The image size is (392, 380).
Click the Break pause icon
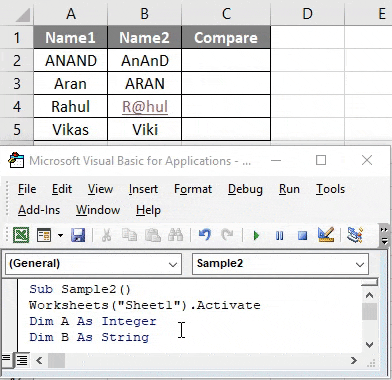coord(279,236)
